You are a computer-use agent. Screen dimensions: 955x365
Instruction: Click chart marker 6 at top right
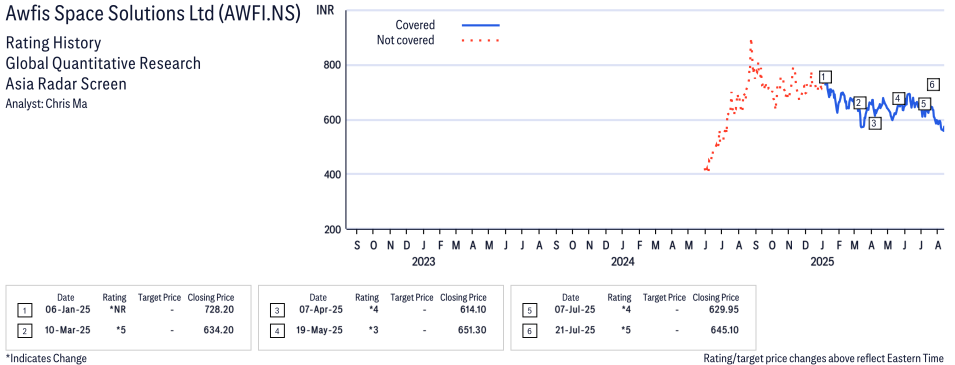pos(932,84)
